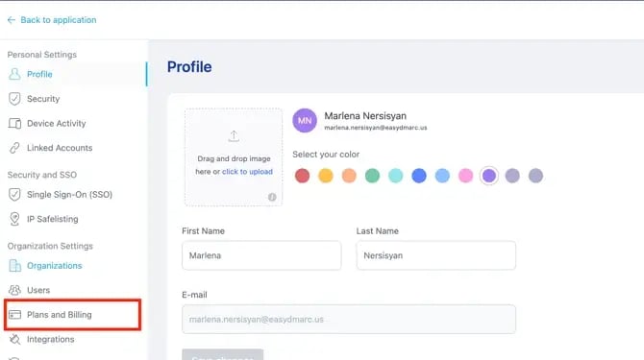Click the 'Profile' page heading

coord(189,67)
